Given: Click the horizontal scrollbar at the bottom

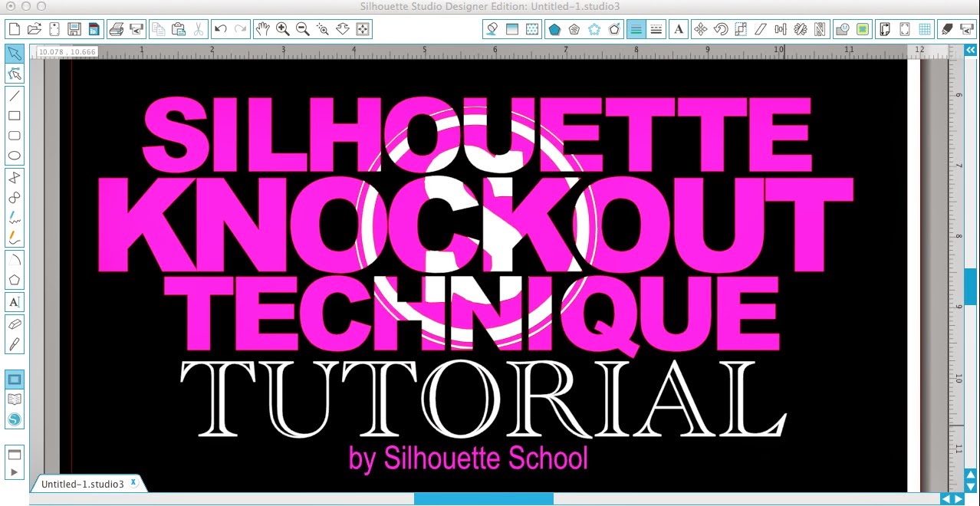Looking at the screenshot, I should point(483,499).
